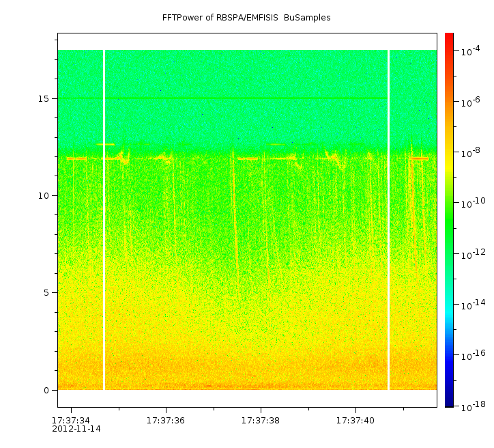Click the dark blue bottom of the colorbar
The image size is (494, 448).
[x=449, y=403]
